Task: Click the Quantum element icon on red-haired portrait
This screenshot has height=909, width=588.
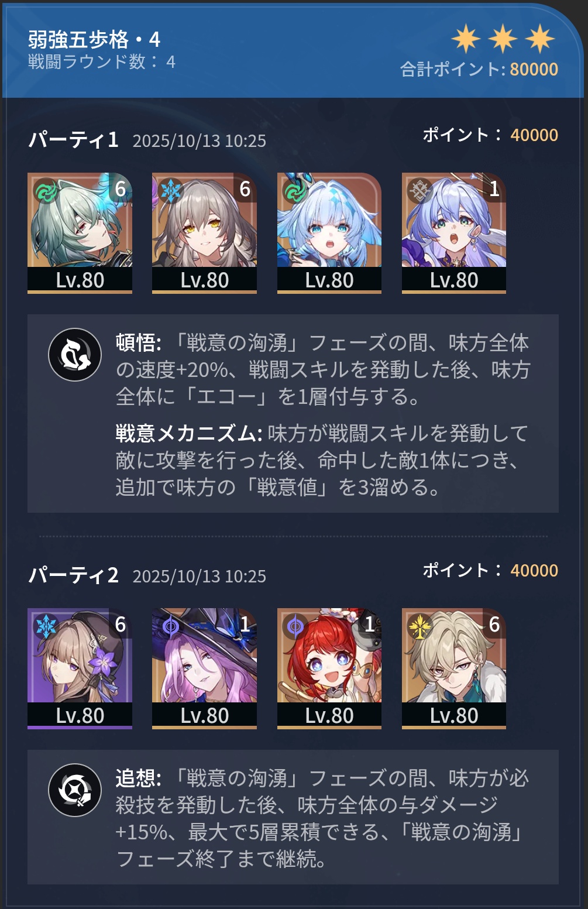Action: pyautogui.click(x=295, y=627)
